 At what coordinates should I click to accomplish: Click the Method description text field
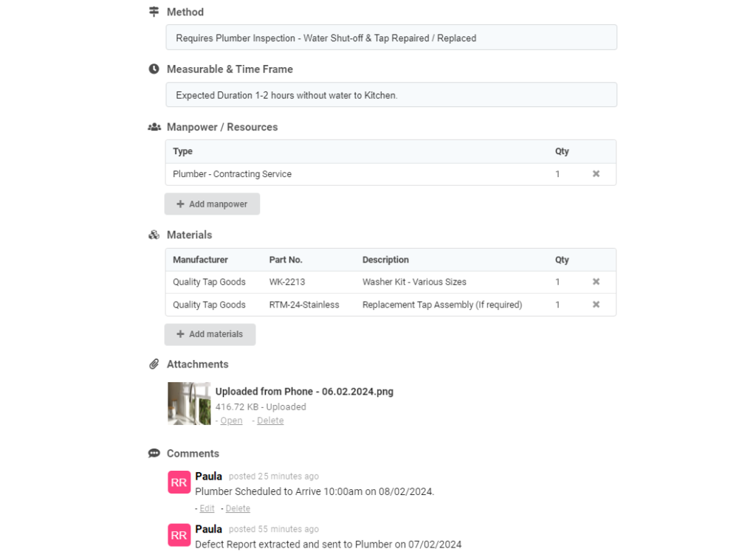[391, 38]
